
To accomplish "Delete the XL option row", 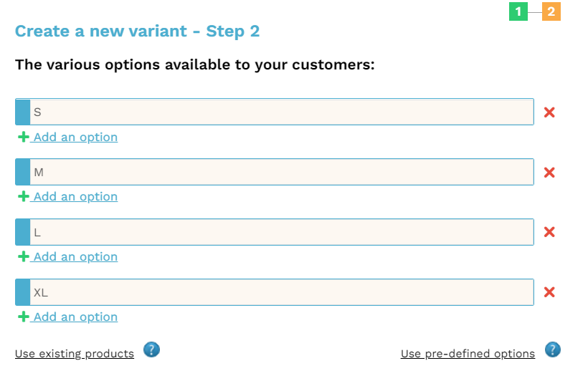I will point(549,292).
